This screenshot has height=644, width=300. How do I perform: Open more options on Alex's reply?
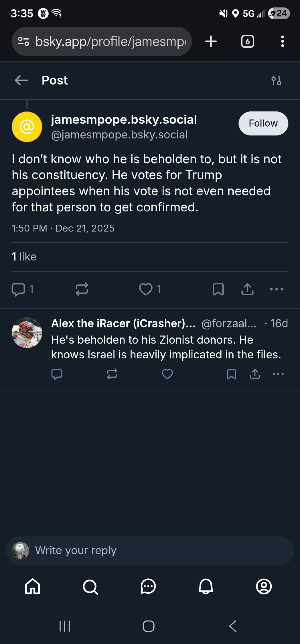tap(278, 374)
